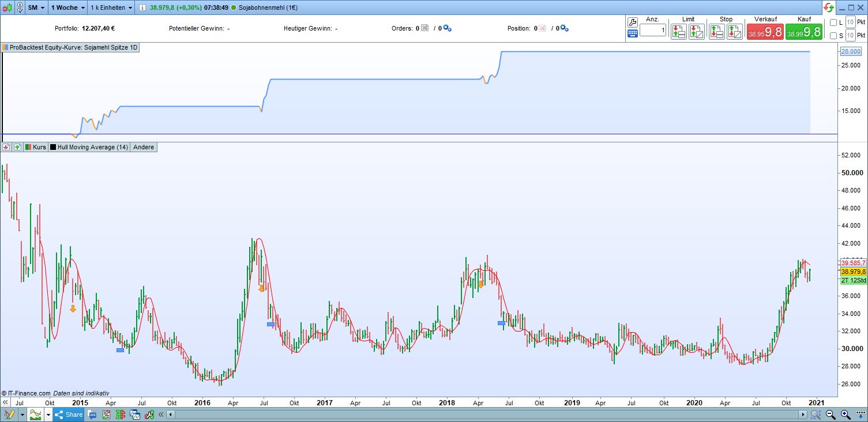Click the L points input field
Image resolution: width=868 pixels, height=422 pixels.
850,22
